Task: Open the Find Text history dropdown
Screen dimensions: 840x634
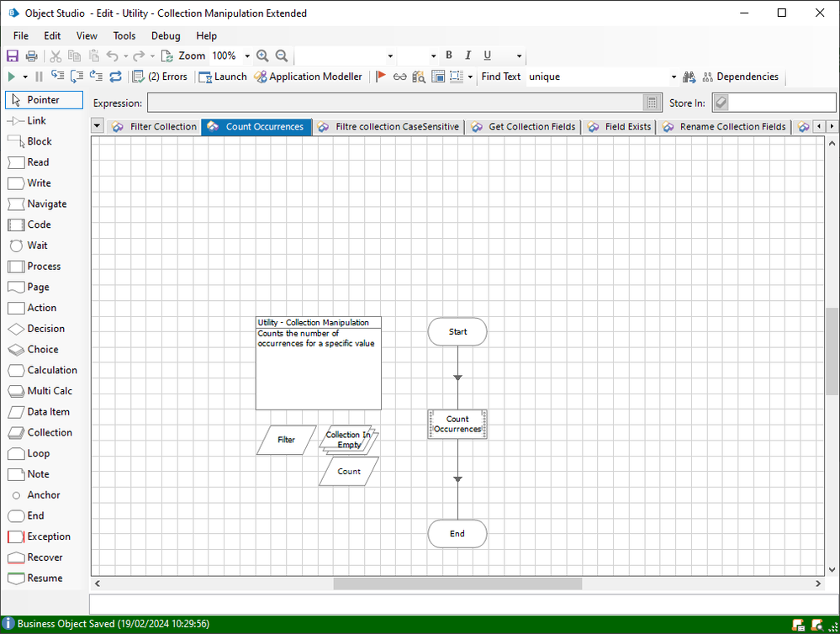Action: [x=674, y=77]
